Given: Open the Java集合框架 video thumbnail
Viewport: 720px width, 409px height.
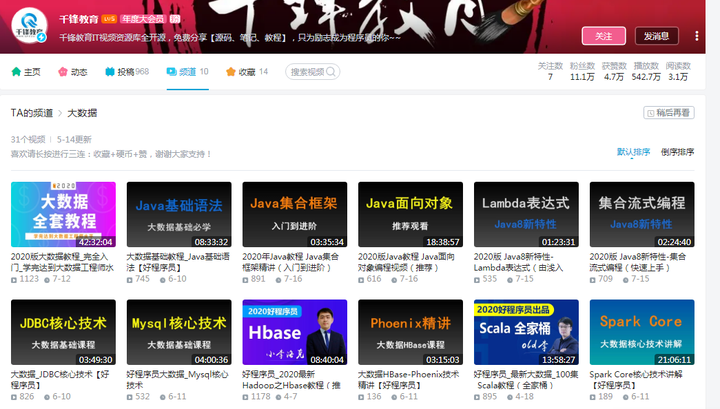Looking at the screenshot, I should coord(295,214).
